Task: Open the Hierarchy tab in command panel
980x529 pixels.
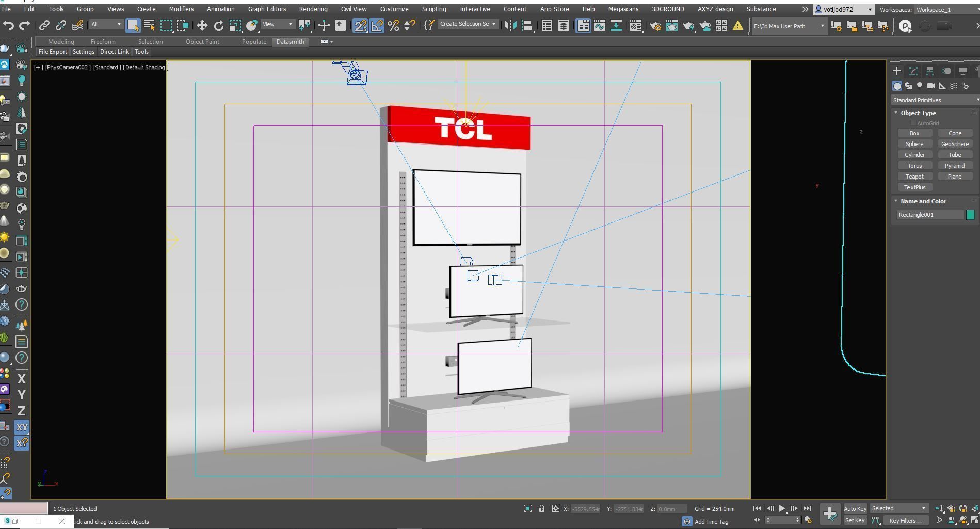Action: [929, 71]
